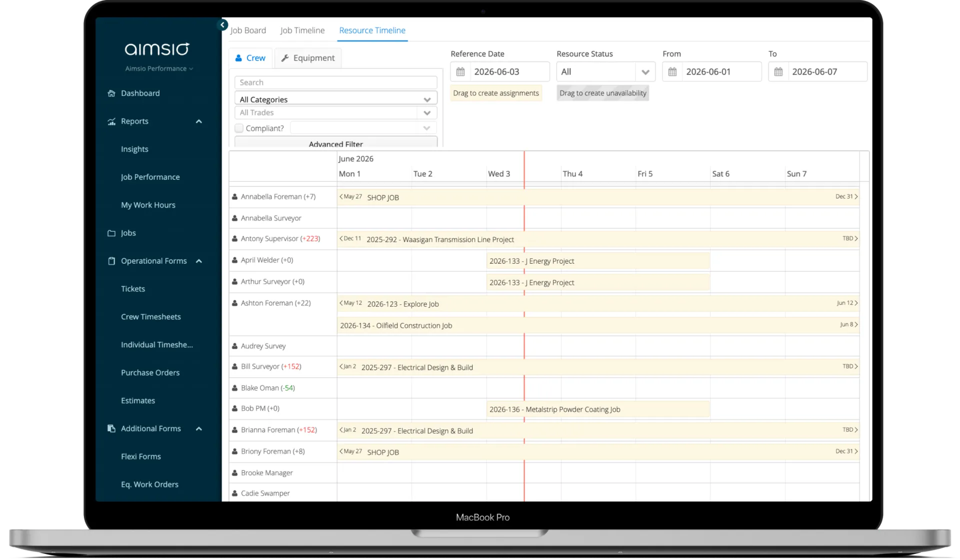Screen dimensions: 960x560
Task: Click the person icon for Brooke Manager
Action: pos(234,473)
